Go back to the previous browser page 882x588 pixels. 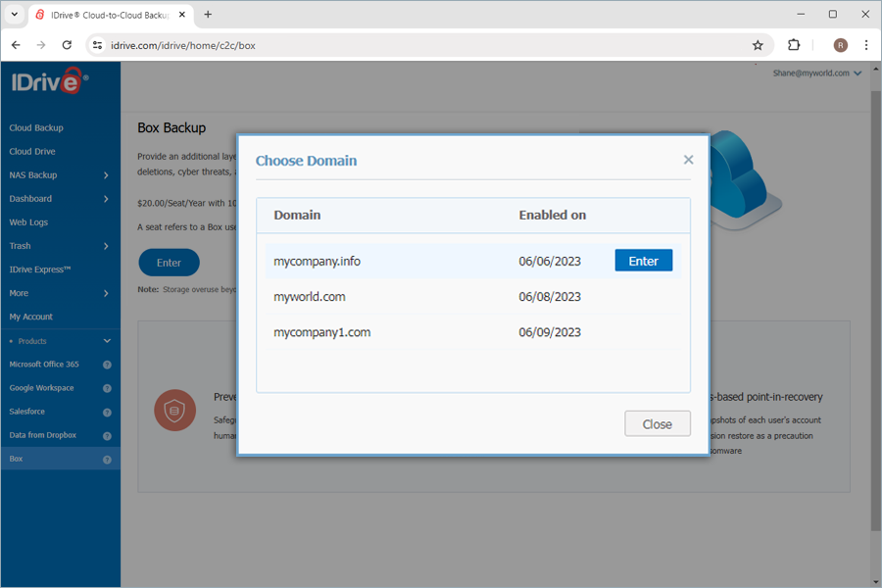tap(16, 45)
